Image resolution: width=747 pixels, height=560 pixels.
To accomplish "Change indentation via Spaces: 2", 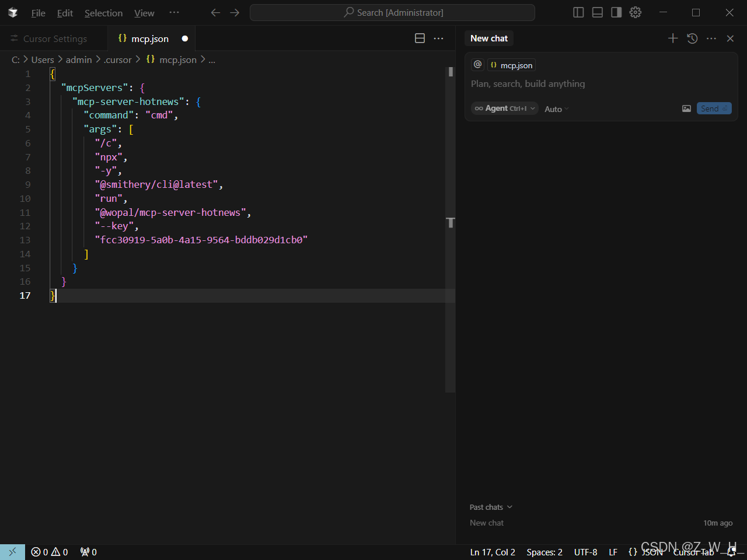I will pyautogui.click(x=544, y=552).
